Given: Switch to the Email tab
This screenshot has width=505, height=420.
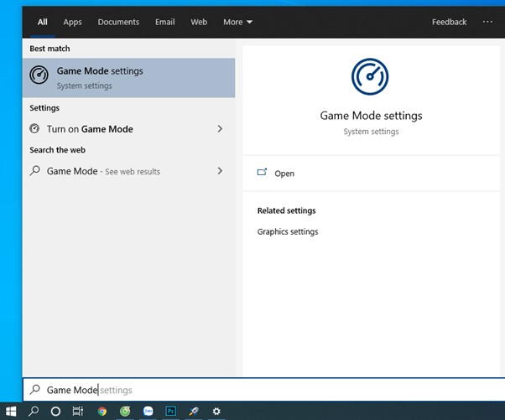Looking at the screenshot, I should tap(165, 22).
